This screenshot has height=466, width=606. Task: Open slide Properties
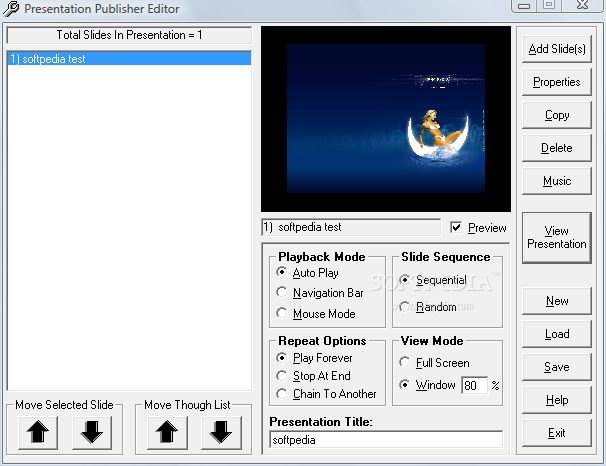[x=557, y=82]
